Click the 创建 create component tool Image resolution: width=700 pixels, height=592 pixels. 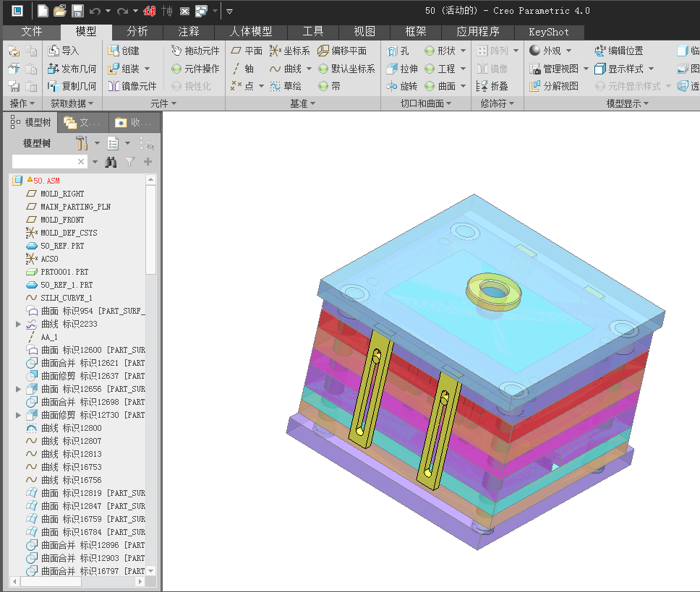coord(124,51)
